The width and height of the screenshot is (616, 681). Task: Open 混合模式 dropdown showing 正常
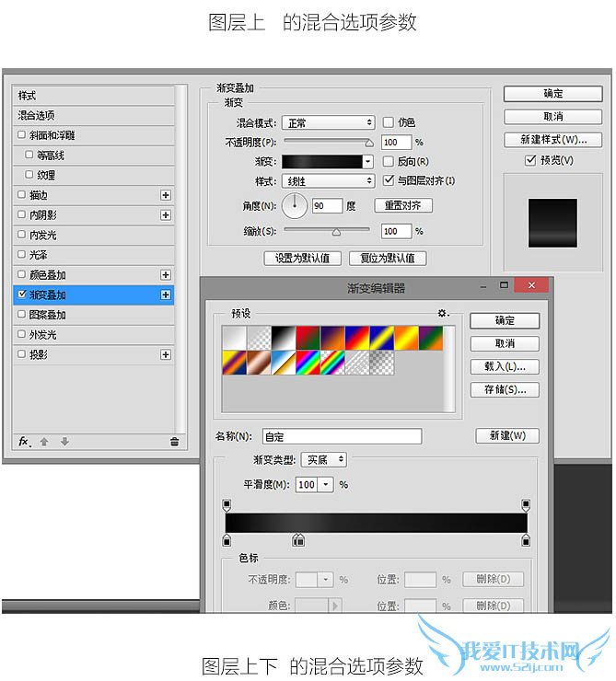coord(329,123)
